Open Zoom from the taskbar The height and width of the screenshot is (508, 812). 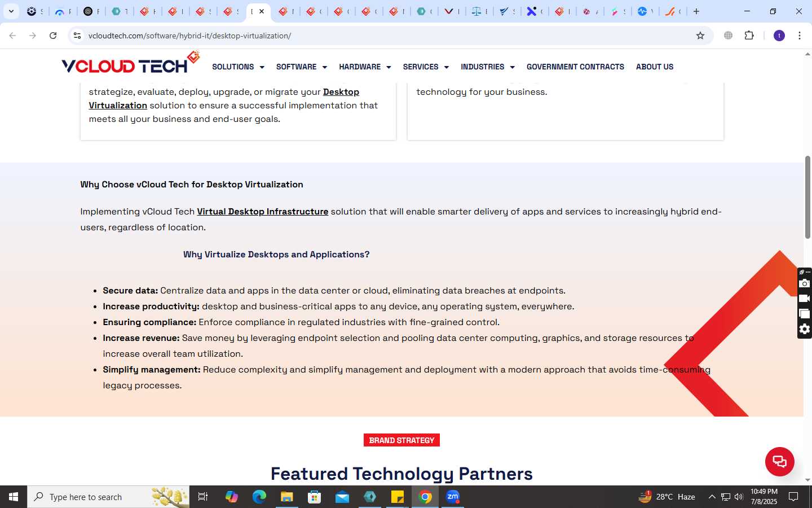coord(453,497)
